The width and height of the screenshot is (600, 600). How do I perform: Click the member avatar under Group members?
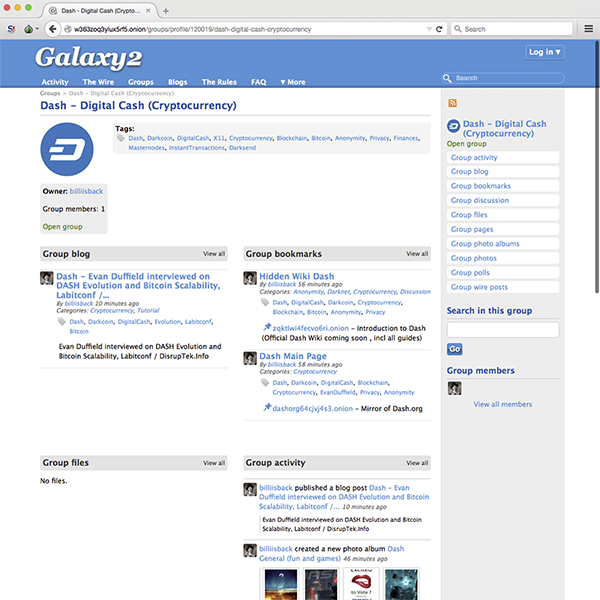[x=455, y=389]
